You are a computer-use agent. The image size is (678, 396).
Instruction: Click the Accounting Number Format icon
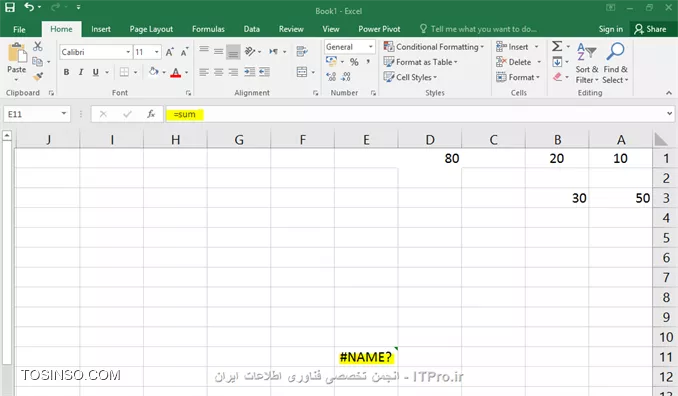[331, 62]
